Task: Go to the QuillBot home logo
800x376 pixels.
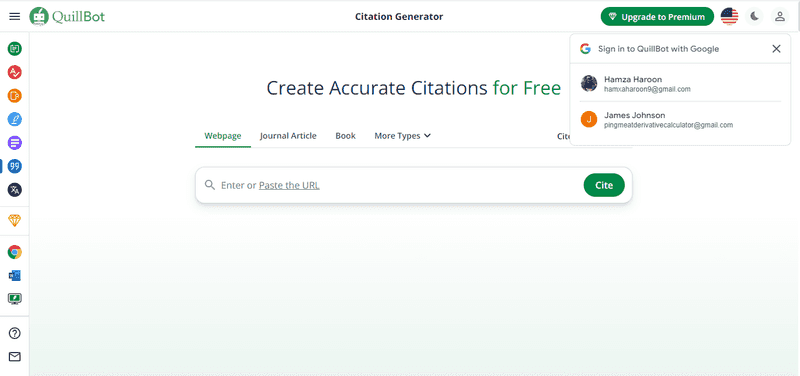Action: [x=67, y=16]
